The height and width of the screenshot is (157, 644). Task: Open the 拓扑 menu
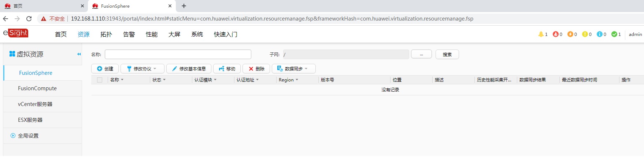click(106, 34)
